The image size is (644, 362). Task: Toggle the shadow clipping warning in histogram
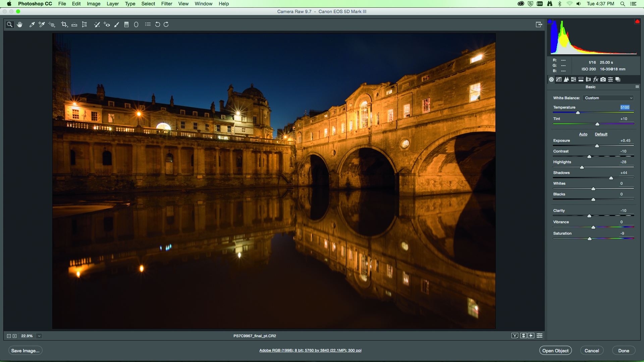[x=550, y=22]
